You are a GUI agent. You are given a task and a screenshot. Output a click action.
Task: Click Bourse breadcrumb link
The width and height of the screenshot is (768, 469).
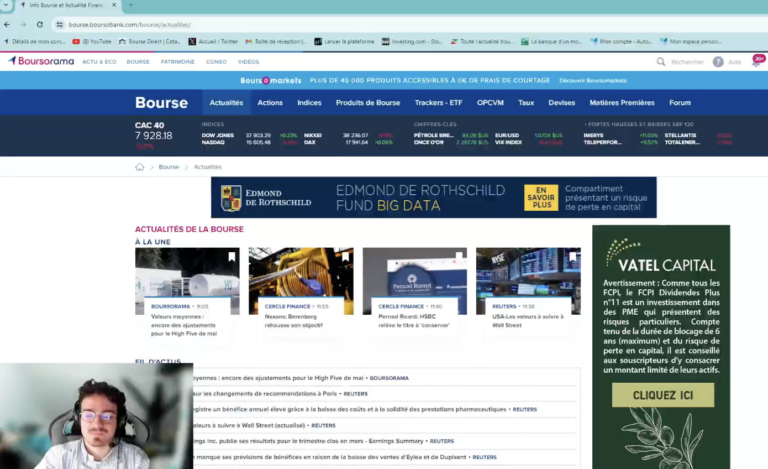pos(169,167)
